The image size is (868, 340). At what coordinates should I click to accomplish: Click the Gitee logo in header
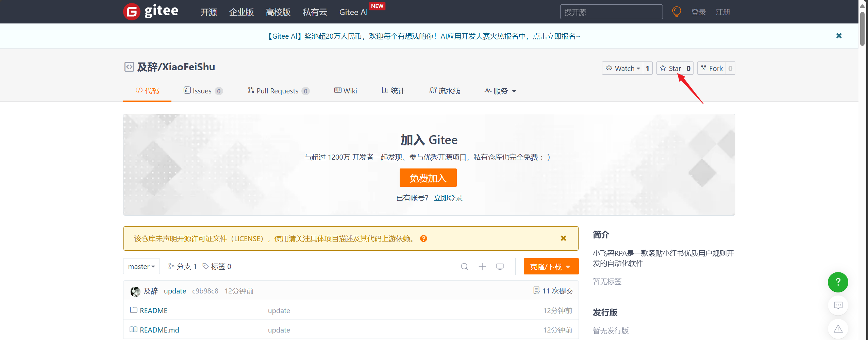[151, 12]
